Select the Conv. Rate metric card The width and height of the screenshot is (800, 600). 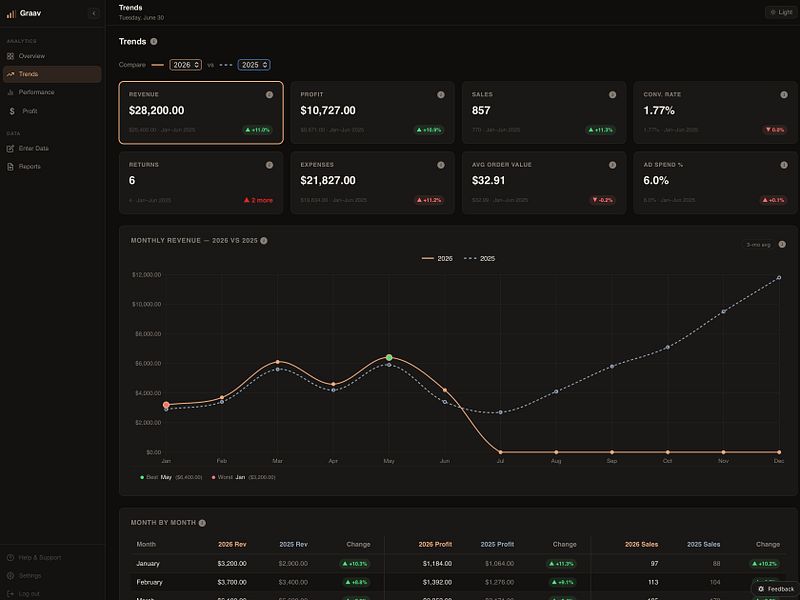pyautogui.click(x=715, y=113)
